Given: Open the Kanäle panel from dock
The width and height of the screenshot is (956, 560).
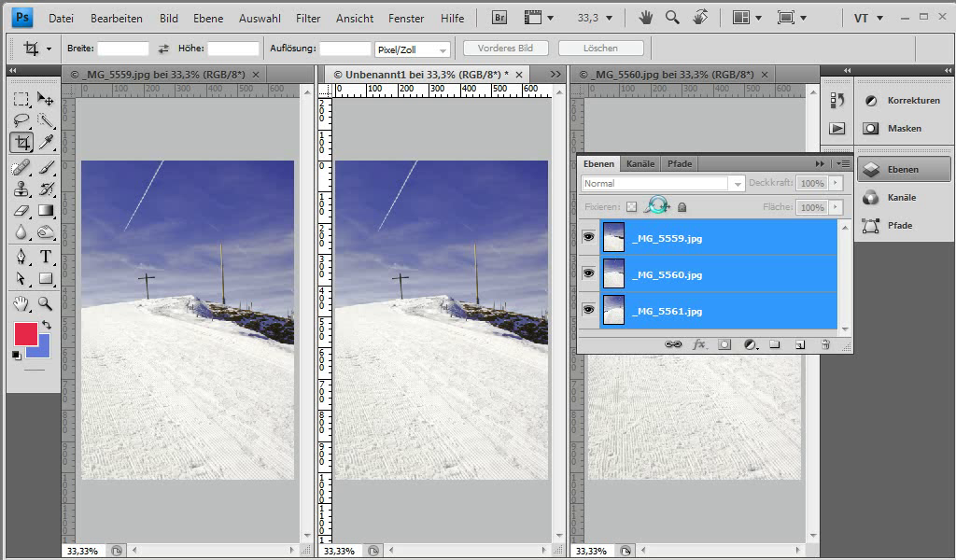Looking at the screenshot, I should [904, 198].
